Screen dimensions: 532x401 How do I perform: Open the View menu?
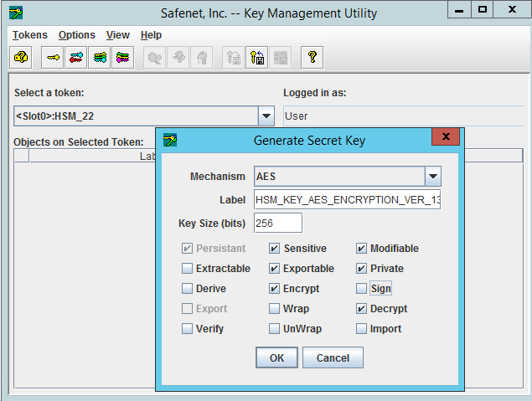[x=117, y=35]
